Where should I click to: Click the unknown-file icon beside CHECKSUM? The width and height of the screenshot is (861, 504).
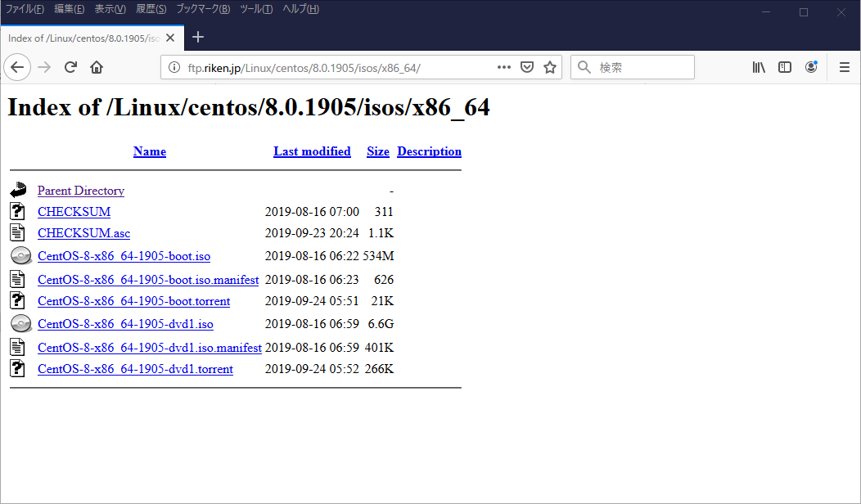(17, 211)
